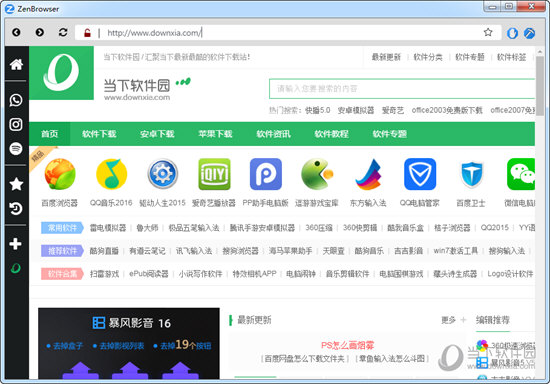Screen dimensions: 550x384
Task: Go forward with the forward arrow
Action: click(40, 33)
